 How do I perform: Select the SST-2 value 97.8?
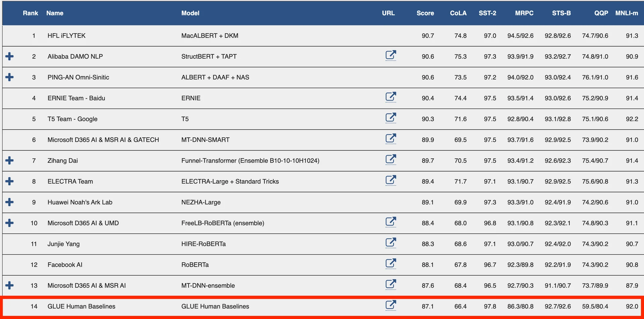(490, 306)
